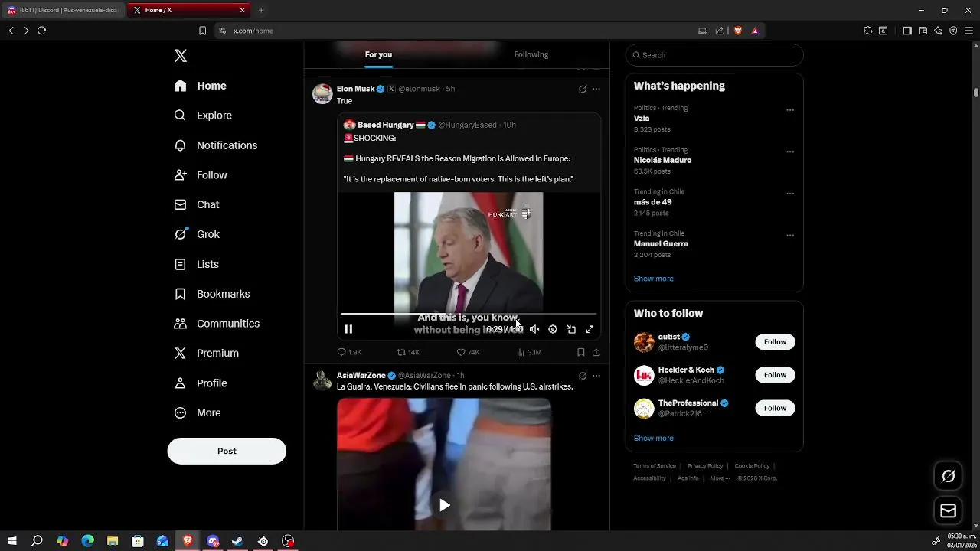Image resolution: width=980 pixels, height=551 pixels.
Task: Repost Elon Musk's post (14K)
Action: (x=408, y=352)
